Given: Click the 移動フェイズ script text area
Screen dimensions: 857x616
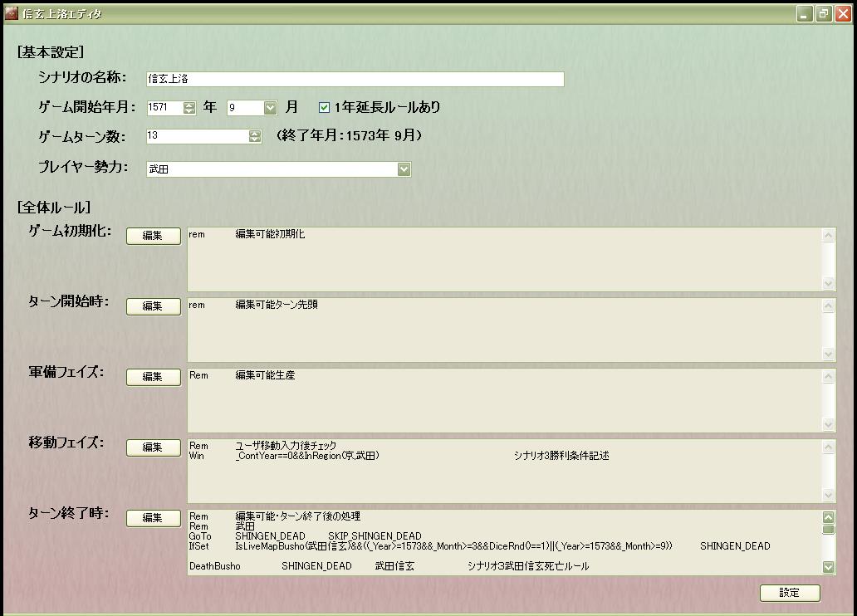Looking at the screenshot, I should tap(503, 470).
